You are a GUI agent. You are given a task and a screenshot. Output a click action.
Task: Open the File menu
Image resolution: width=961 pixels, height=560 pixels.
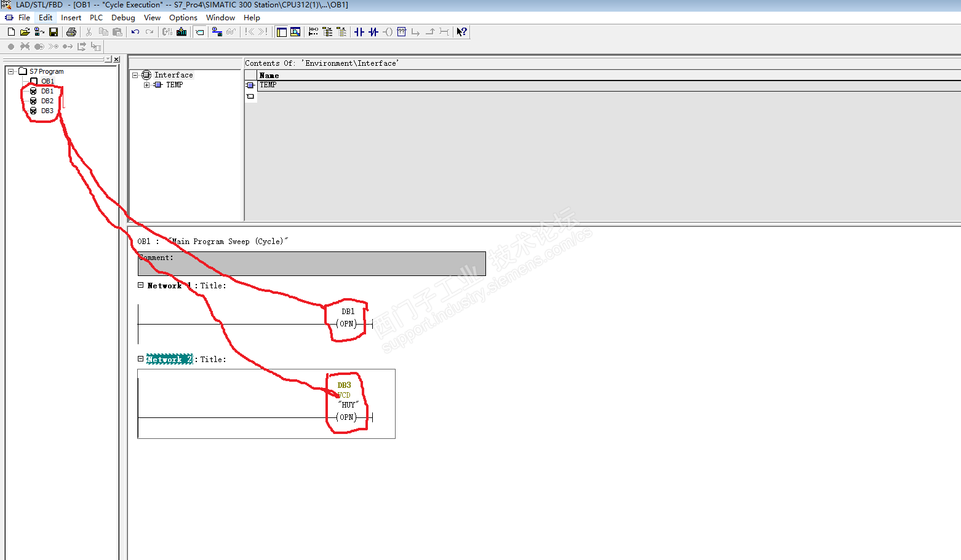pos(25,18)
